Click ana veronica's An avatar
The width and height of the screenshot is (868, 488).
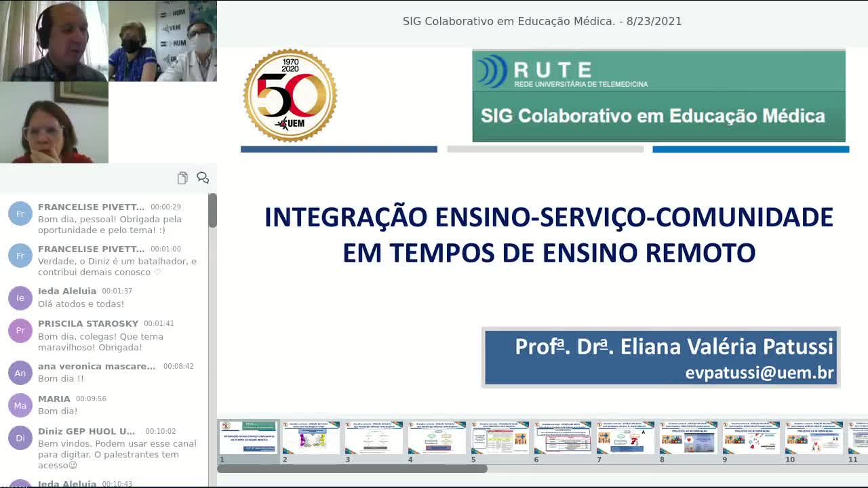(20, 373)
